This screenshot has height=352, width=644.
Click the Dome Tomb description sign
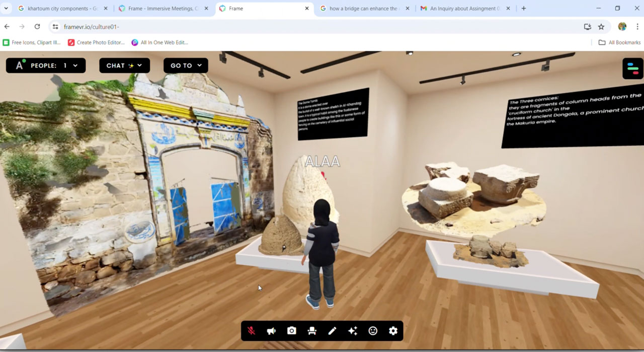tap(333, 114)
